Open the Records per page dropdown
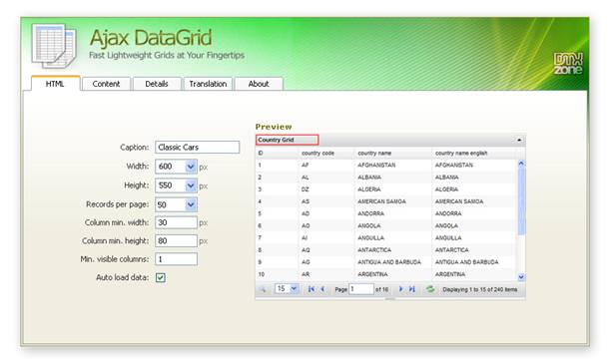The image size is (610, 364). click(191, 204)
